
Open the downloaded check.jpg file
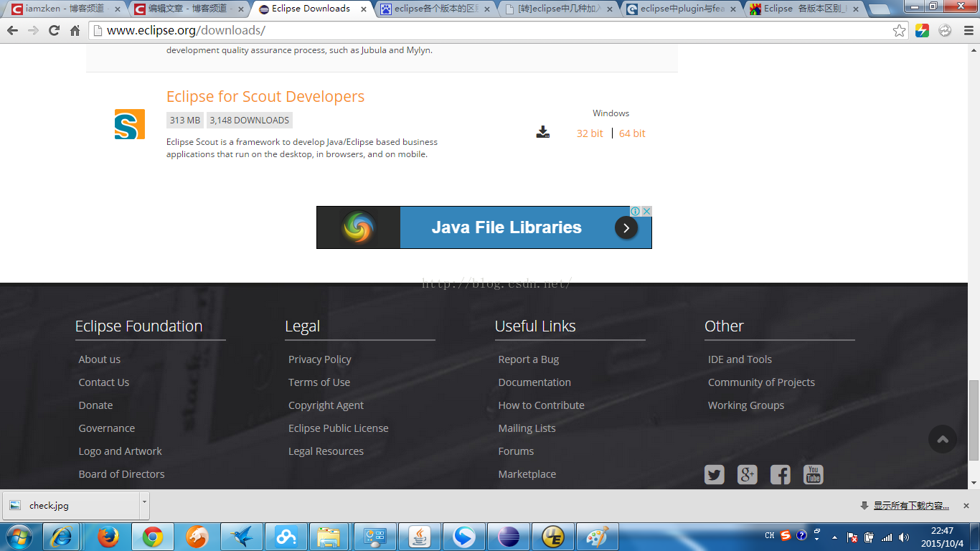coord(70,505)
